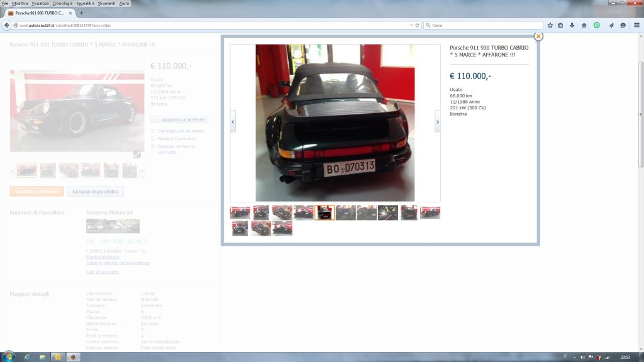
Task: Select seventh gallery thumbnail in top row
Action: pos(367,212)
